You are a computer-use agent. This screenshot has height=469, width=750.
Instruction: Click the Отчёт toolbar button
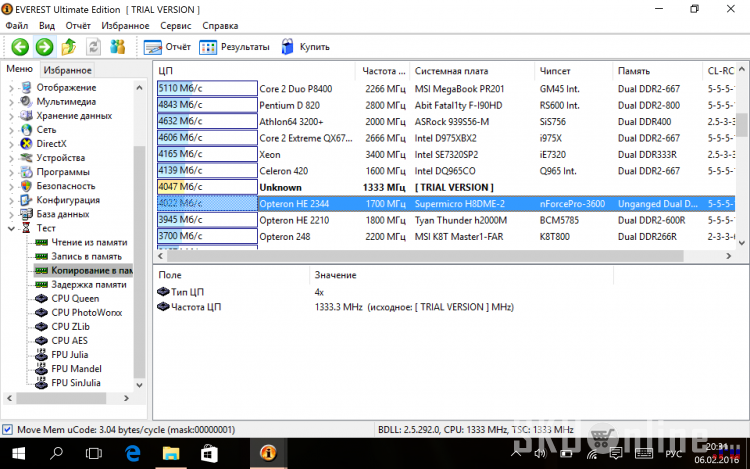pos(167,47)
